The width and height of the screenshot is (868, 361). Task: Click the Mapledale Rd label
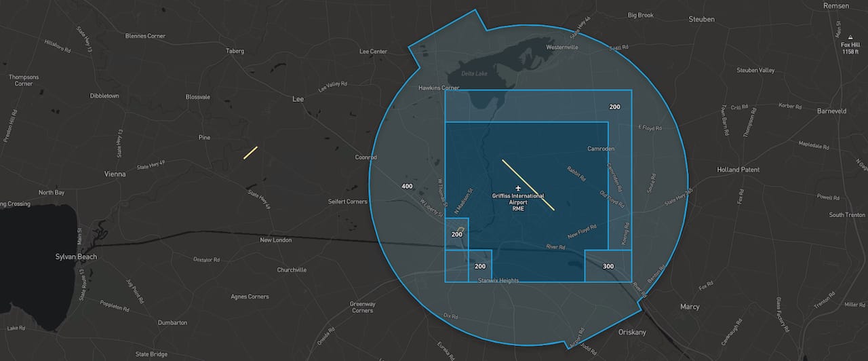coord(814,146)
